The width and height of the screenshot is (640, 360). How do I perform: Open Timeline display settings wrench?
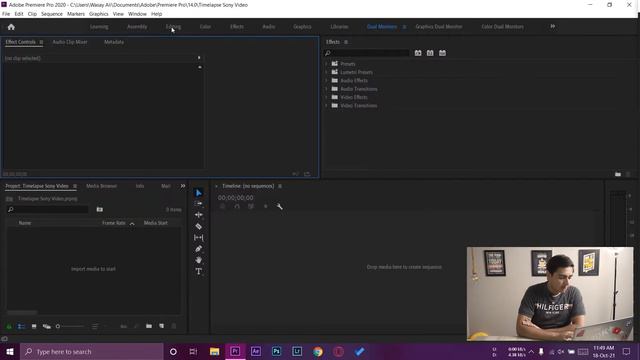[x=280, y=207]
